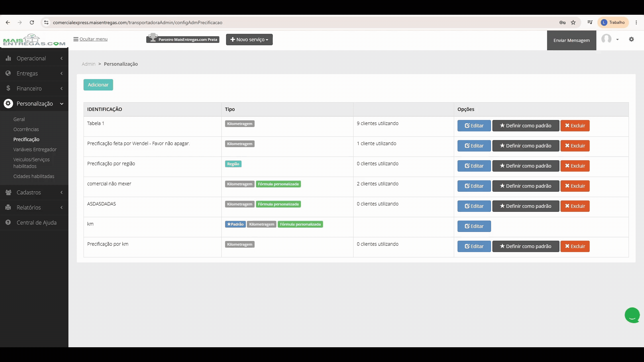Click the Financeiro dollar icon
The image size is (644, 362).
pos(8,88)
